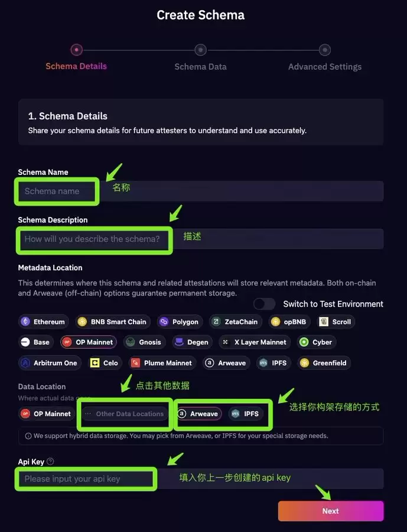Image resolution: width=407 pixels, height=532 pixels.
Task: Expand Other Data Locations options
Action: 125,414
